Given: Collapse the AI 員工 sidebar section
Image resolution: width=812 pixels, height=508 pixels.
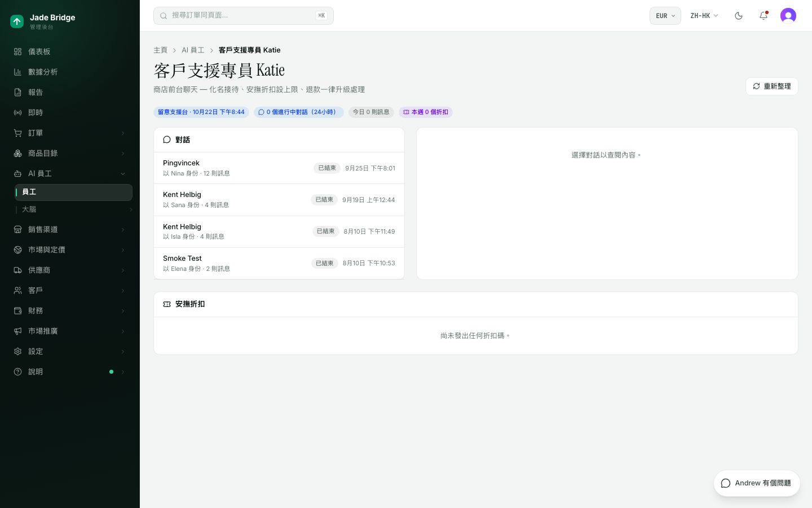Looking at the screenshot, I should click(x=70, y=173).
